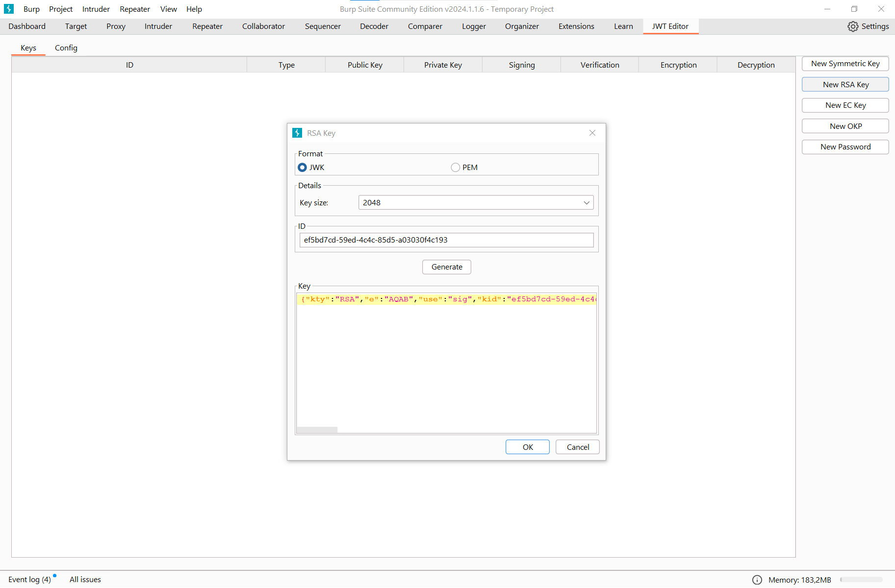Sort by the Type column header
Screen dimensions: 895x588
[286, 65]
